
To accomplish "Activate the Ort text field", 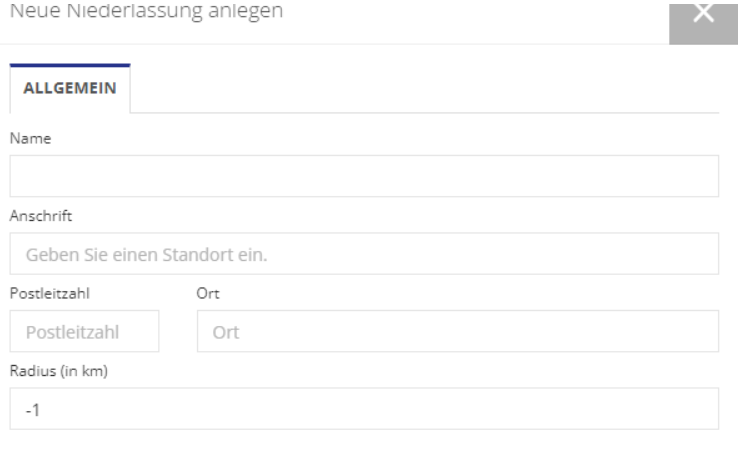I will pyautogui.click(x=458, y=331).
